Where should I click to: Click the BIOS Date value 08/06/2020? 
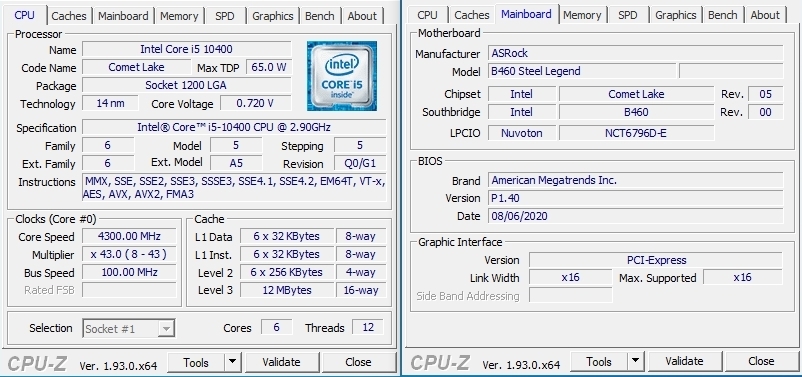636,216
